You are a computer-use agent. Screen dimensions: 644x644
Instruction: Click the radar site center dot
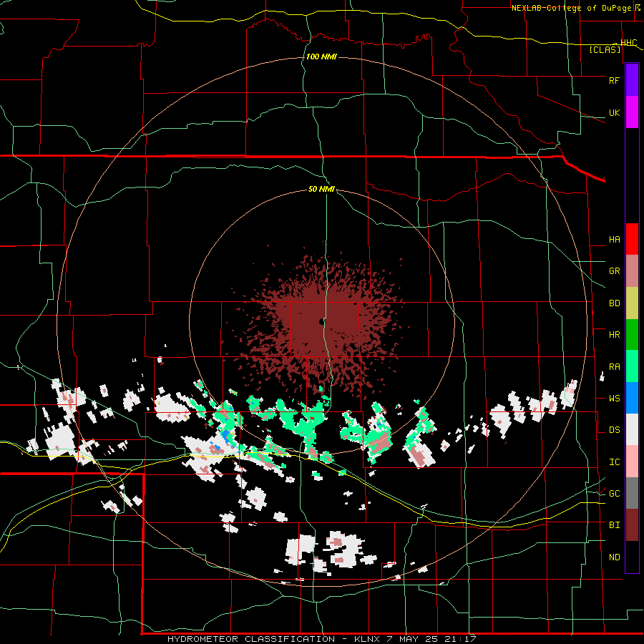pos(321,321)
